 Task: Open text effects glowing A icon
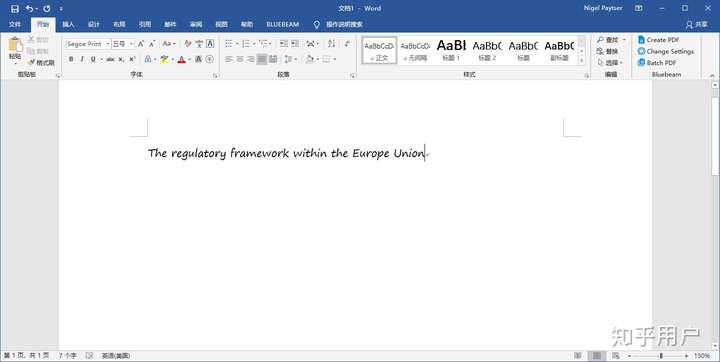pos(147,59)
